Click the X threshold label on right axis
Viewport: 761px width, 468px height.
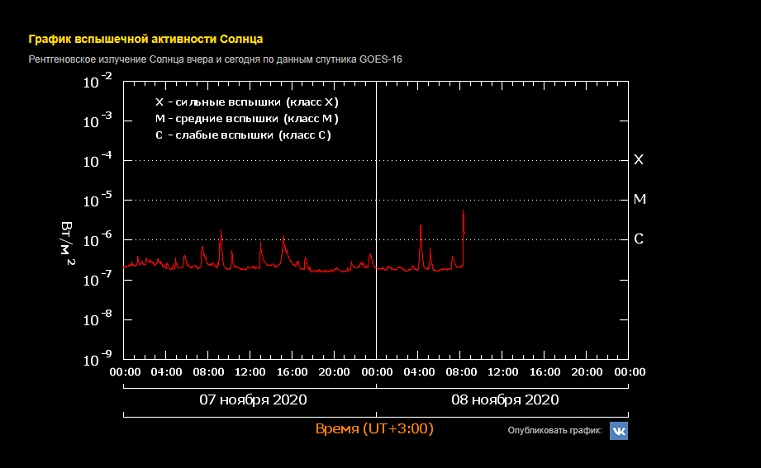[x=639, y=160]
